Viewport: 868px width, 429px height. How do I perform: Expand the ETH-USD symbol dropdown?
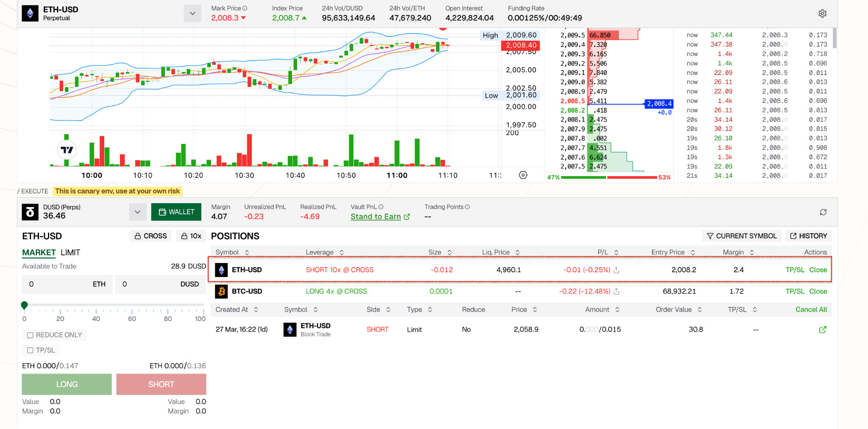click(192, 14)
